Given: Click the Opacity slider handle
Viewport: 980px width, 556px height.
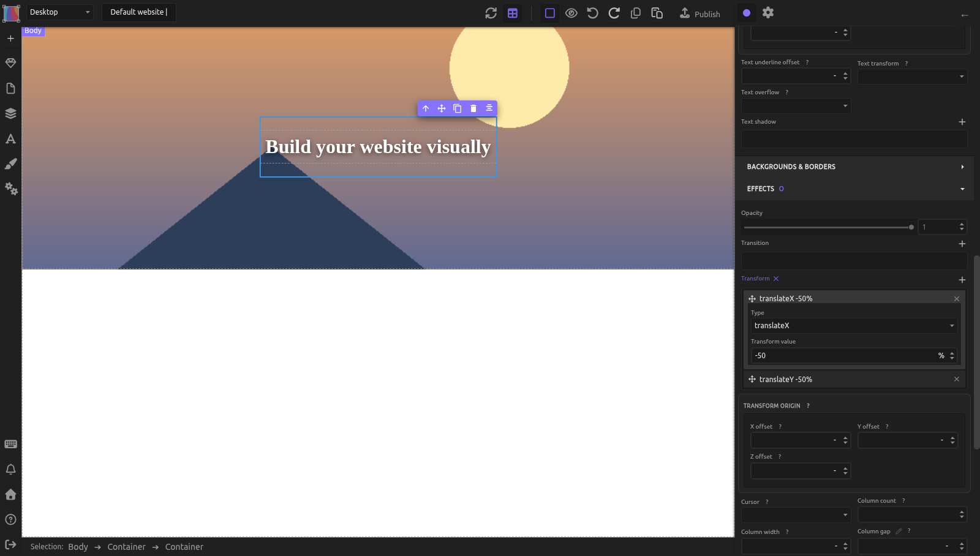Looking at the screenshot, I should pyautogui.click(x=911, y=227).
